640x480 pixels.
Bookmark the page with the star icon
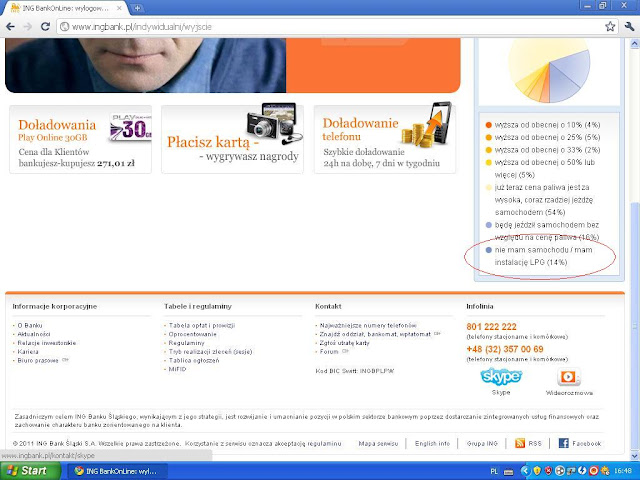610,27
